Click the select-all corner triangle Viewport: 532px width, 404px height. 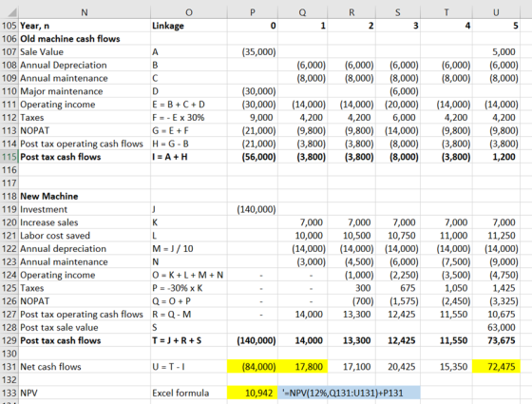pos(9,12)
